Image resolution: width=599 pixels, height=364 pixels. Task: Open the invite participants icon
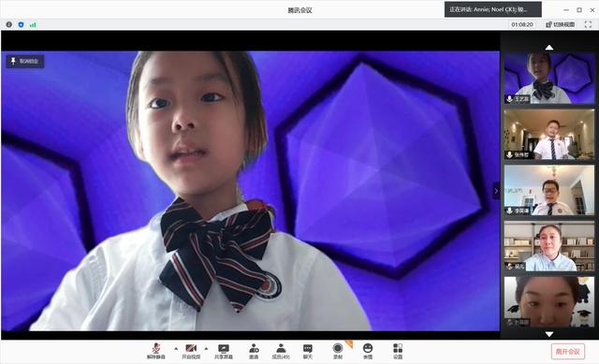tap(254, 351)
